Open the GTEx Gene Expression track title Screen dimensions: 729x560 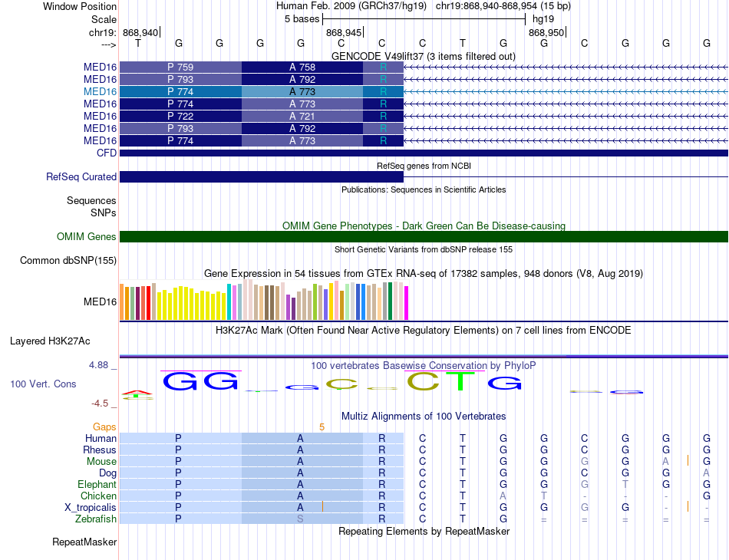[x=424, y=273]
